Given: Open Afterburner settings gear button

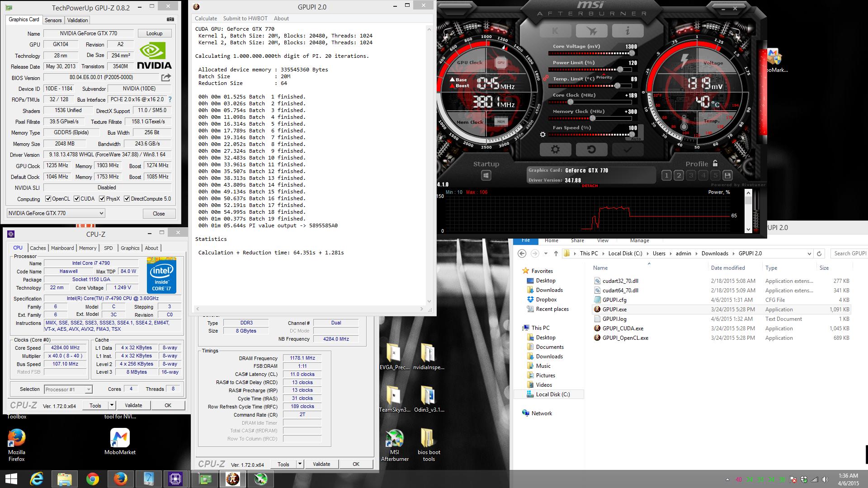Looking at the screenshot, I should point(555,150).
